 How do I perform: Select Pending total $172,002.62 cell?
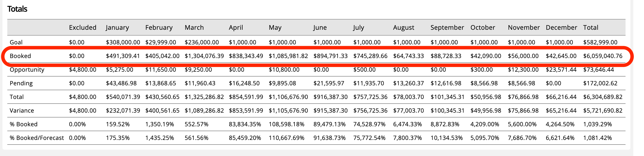(600, 83)
